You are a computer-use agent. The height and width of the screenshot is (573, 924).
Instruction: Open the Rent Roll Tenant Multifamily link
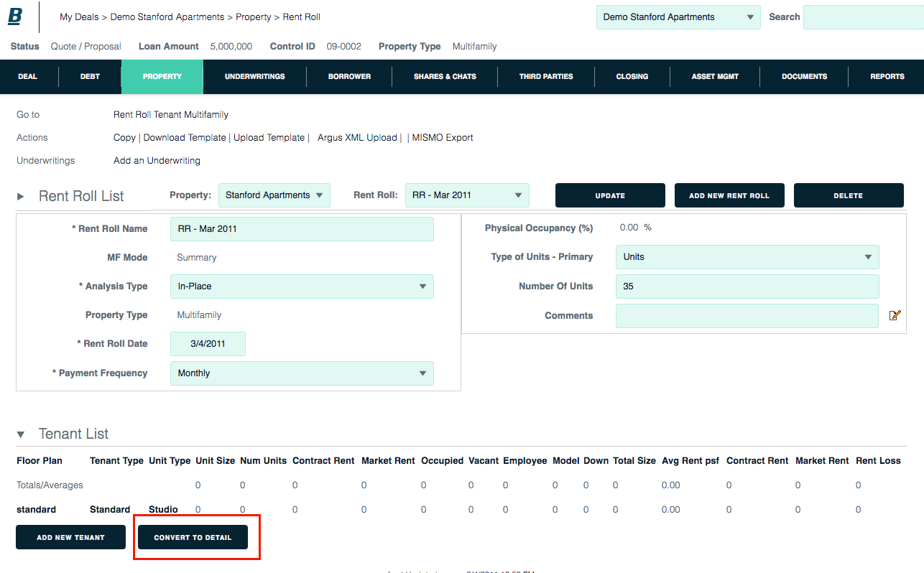point(171,114)
